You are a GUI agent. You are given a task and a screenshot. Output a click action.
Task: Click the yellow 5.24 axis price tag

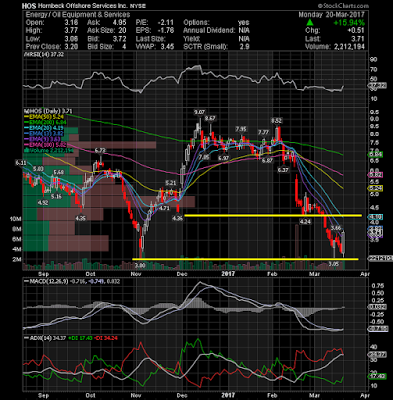[x=375, y=188]
